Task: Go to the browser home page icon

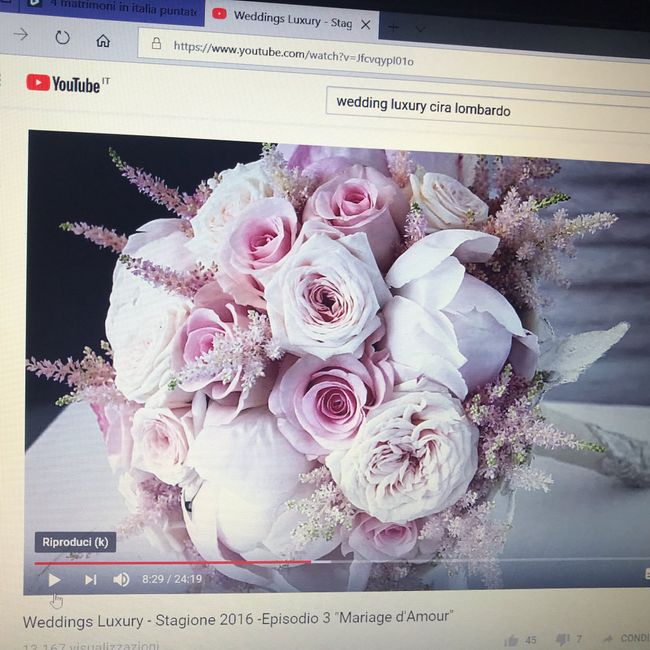Action: point(103,40)
